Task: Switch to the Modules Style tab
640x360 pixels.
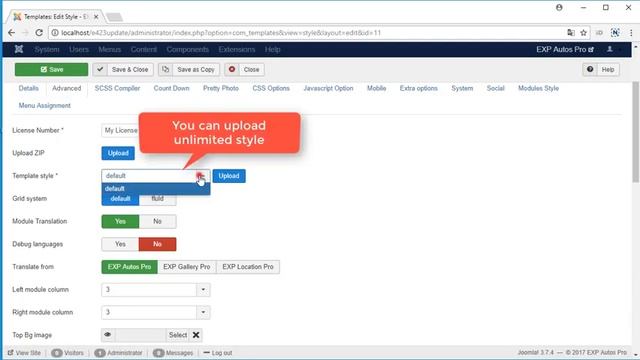Action: click(538, 88)
